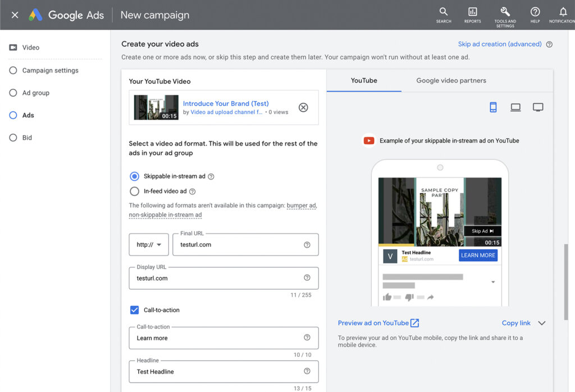Switch preview to laptop view
This screenshot has width=575, height=392.
pyautogui.click(x=515, y=107)
